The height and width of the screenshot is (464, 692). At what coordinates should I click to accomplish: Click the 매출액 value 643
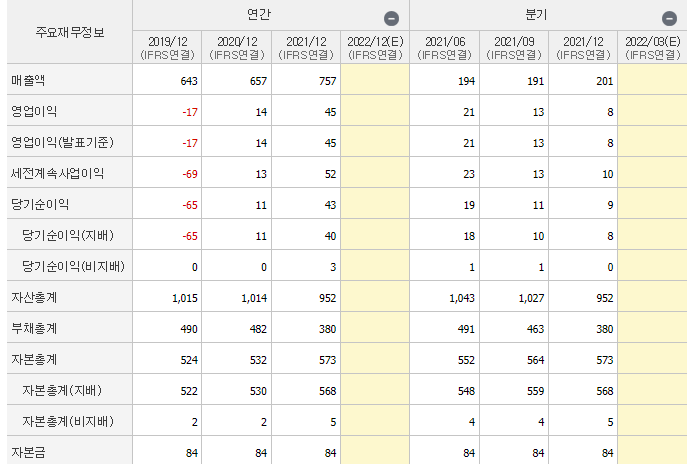(x=189, y=81)
